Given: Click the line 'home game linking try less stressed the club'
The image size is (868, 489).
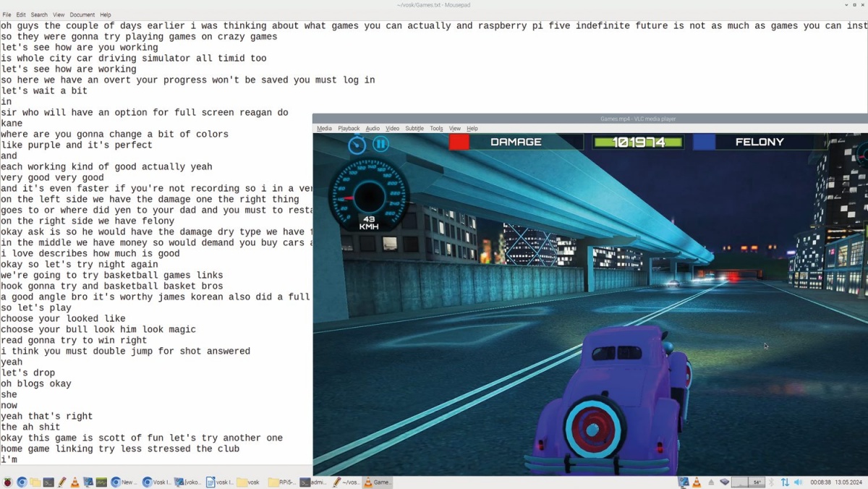Looking at the screenshot, I should [x=120, y=449].
